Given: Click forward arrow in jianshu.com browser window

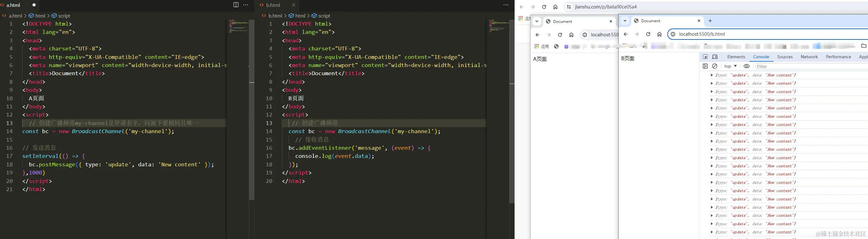Looking at the screenshot, I should click(x=533, y=7).
